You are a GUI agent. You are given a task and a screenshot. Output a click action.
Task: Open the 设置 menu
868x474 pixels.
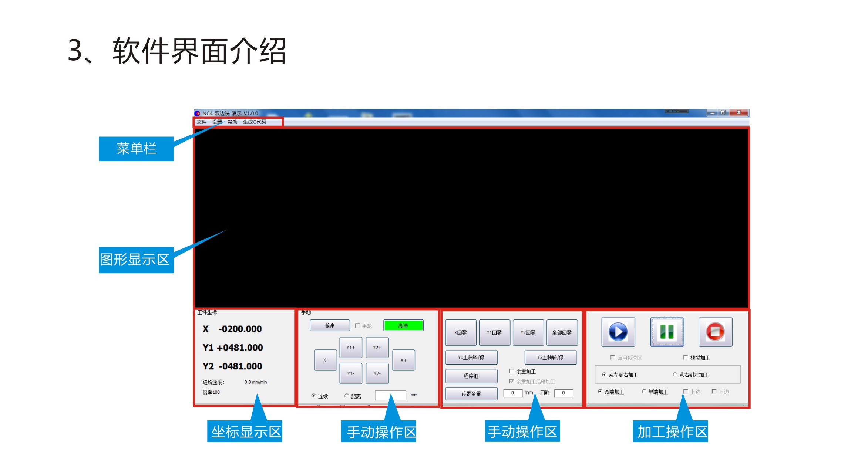[x=217, y=122]
